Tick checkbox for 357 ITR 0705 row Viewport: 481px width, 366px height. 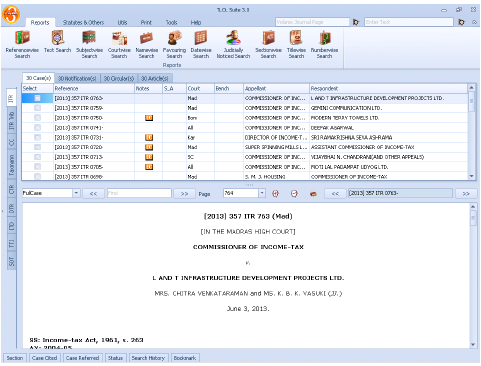[37, 167]
